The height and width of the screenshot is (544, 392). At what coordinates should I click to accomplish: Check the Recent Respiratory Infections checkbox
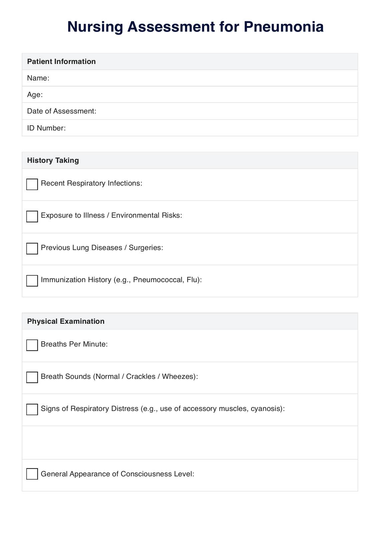point(32,184)
